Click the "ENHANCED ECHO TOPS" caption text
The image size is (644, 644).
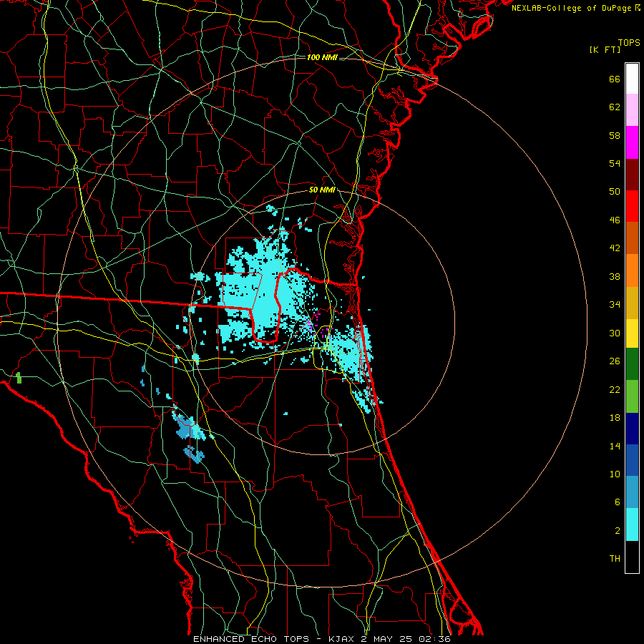coord(251,639)
